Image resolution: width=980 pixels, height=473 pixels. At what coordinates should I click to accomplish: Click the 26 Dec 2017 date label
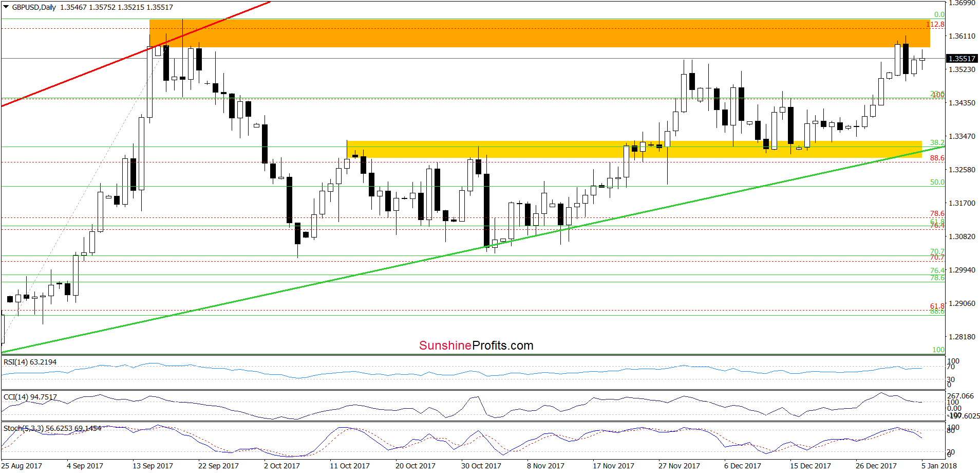(876, 466)
